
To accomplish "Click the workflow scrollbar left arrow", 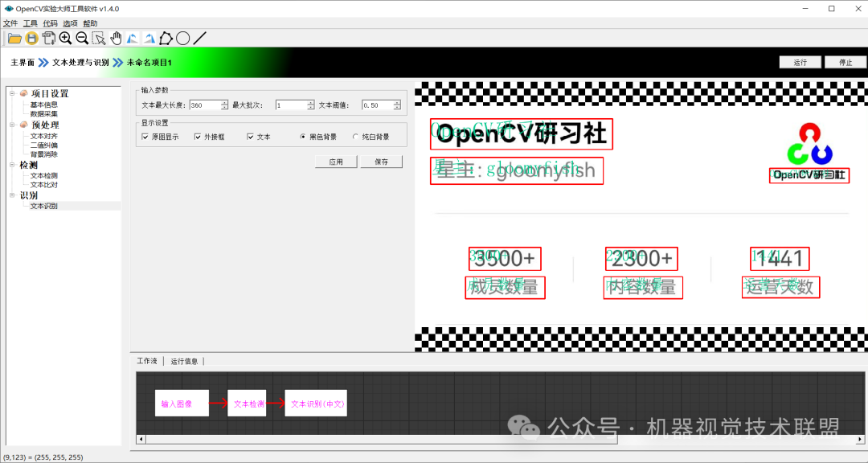I will pyautogui.click(x=141, y=440).
